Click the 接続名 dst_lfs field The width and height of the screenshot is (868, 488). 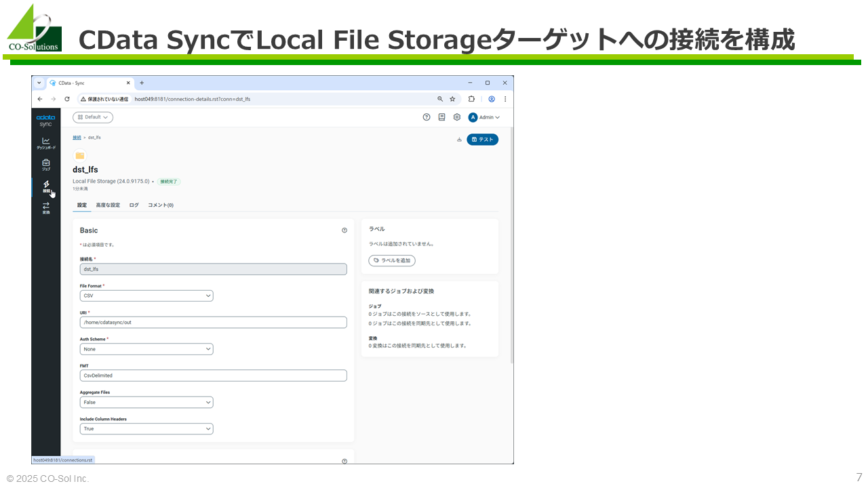tap(213, 269)
